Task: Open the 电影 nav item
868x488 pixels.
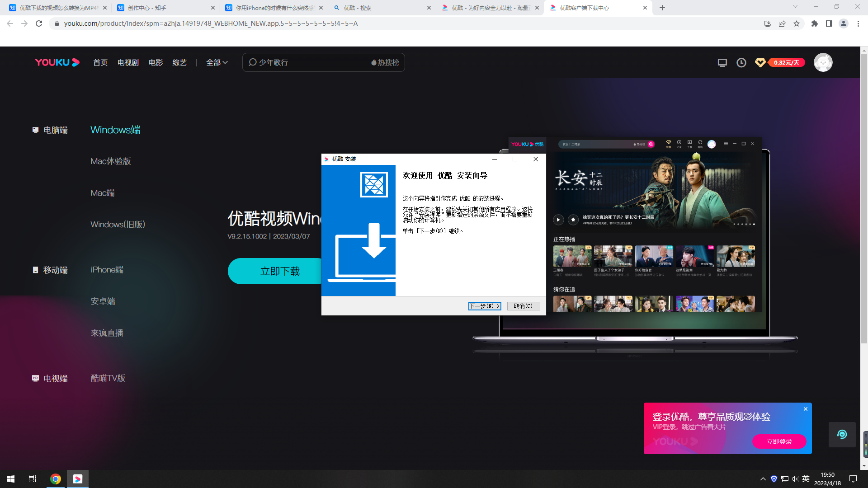Action: [x=156, y=62]
